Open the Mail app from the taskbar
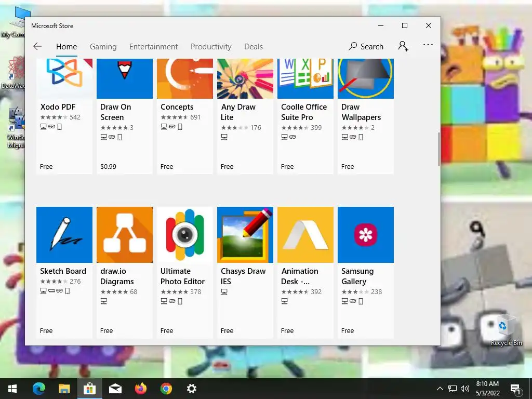Screen dimensions: 532x399 [x=115, y=389]
